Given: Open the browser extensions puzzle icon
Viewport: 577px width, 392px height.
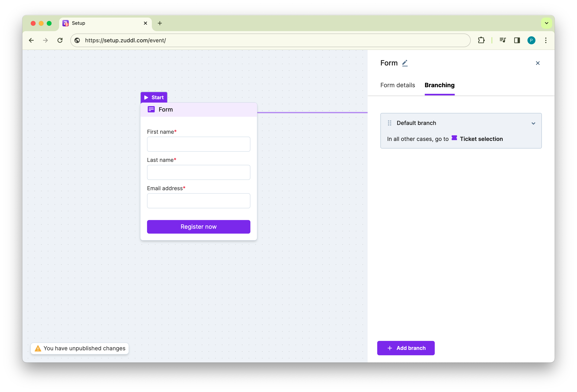Looking at the screenshot, I should click(x=481, y=40).
